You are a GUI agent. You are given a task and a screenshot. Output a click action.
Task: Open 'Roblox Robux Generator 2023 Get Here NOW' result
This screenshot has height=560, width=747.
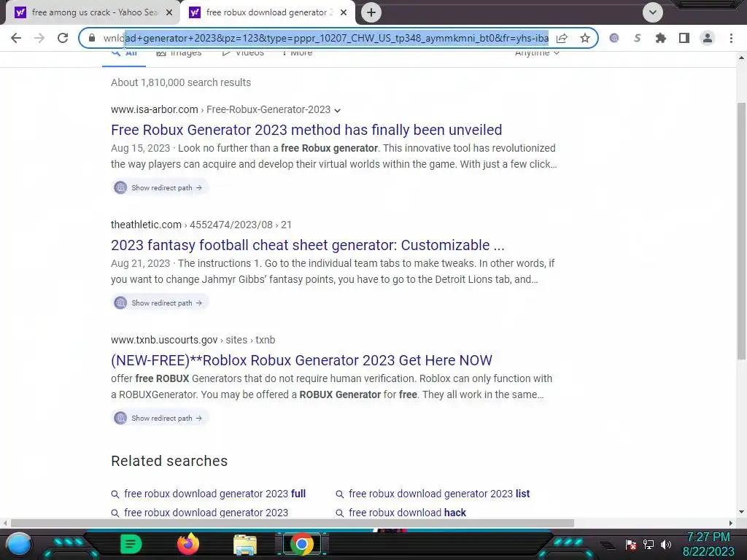[x=301, y=360]
